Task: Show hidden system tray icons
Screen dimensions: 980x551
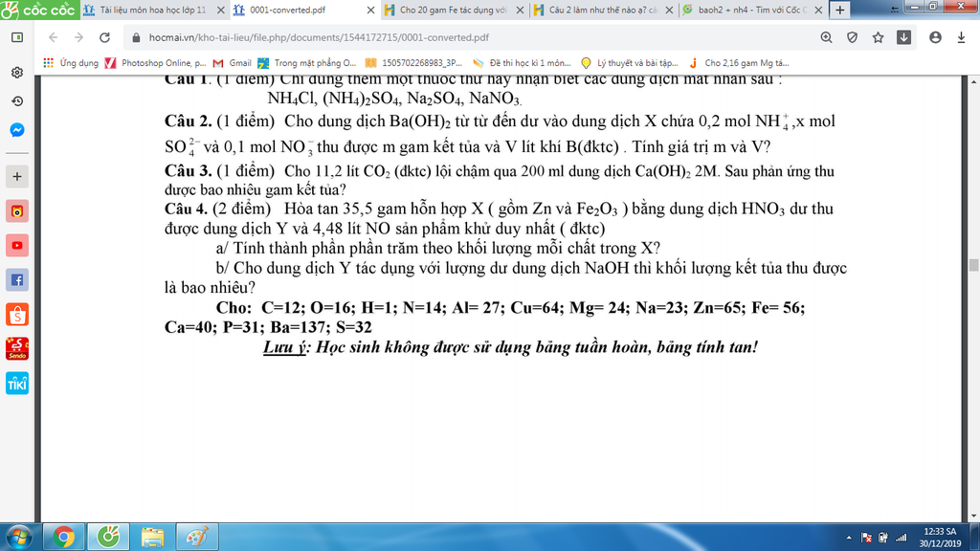Action: click(849, 538)
